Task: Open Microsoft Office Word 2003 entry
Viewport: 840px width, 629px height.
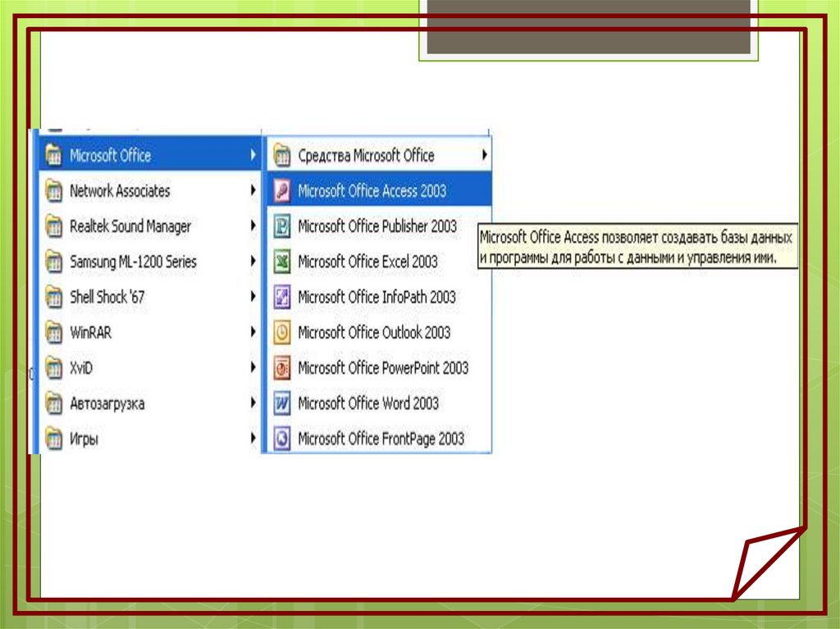Action: [379, 403]
